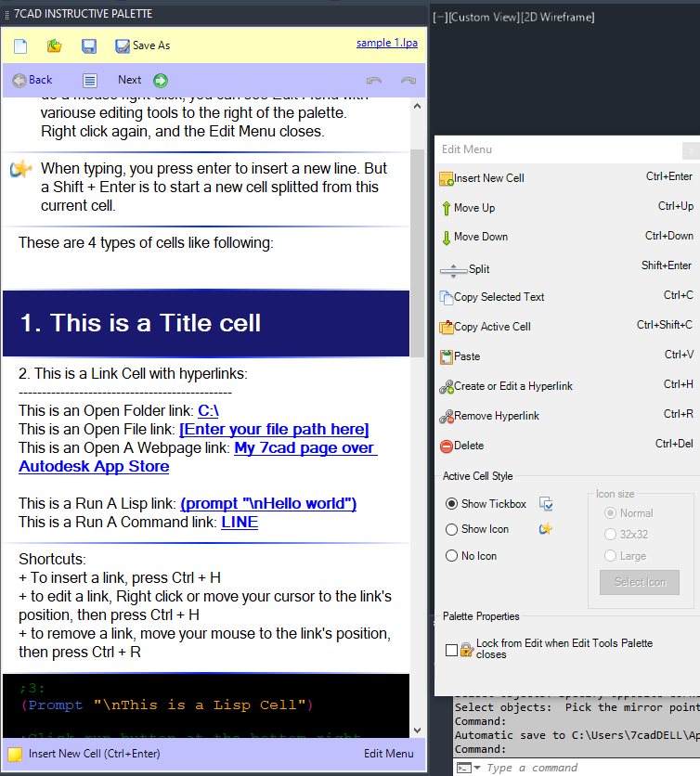Choose the No Icon radio option

(452, 556)
